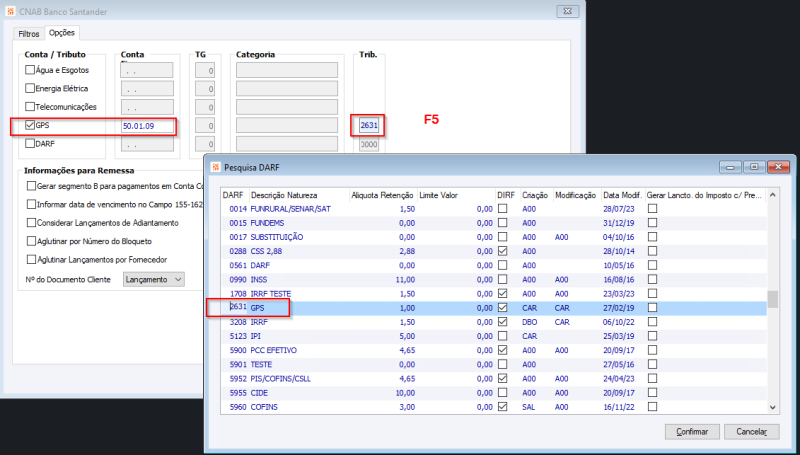Screen dimensions: 800x455
Task: Click the scroll up arrow in DARF list
Action: (x=772, y=195)
